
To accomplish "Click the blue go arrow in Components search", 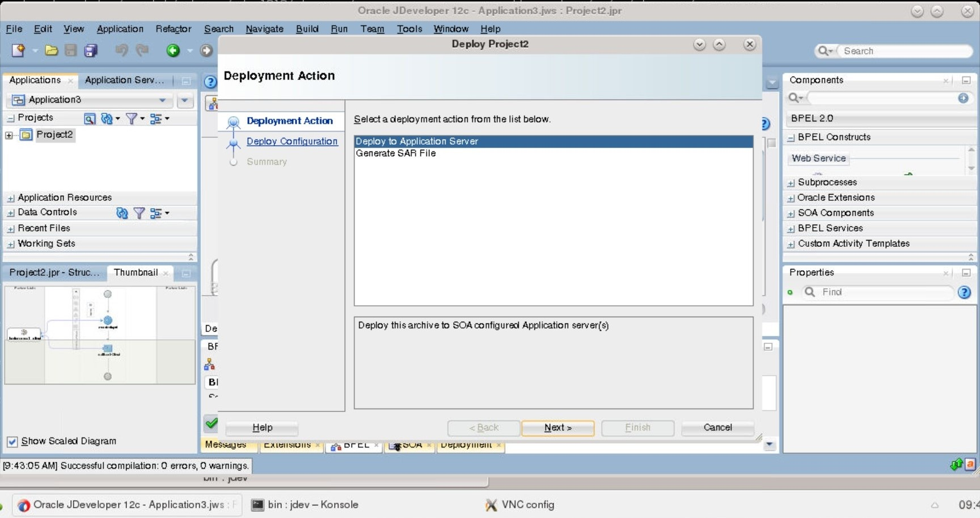I will point(963,98).
